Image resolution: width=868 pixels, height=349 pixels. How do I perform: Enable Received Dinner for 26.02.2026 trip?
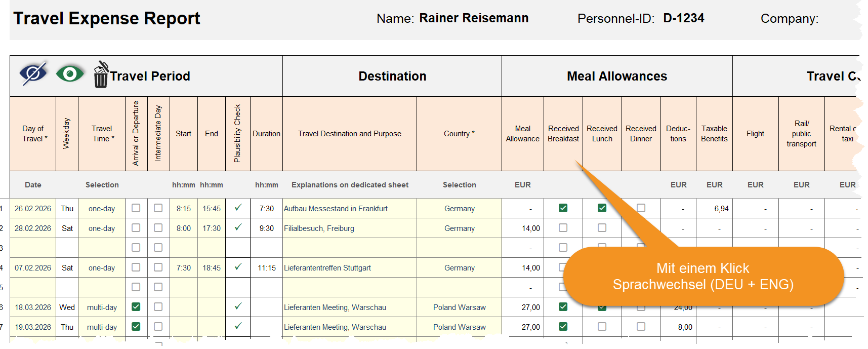click(641, 208)
